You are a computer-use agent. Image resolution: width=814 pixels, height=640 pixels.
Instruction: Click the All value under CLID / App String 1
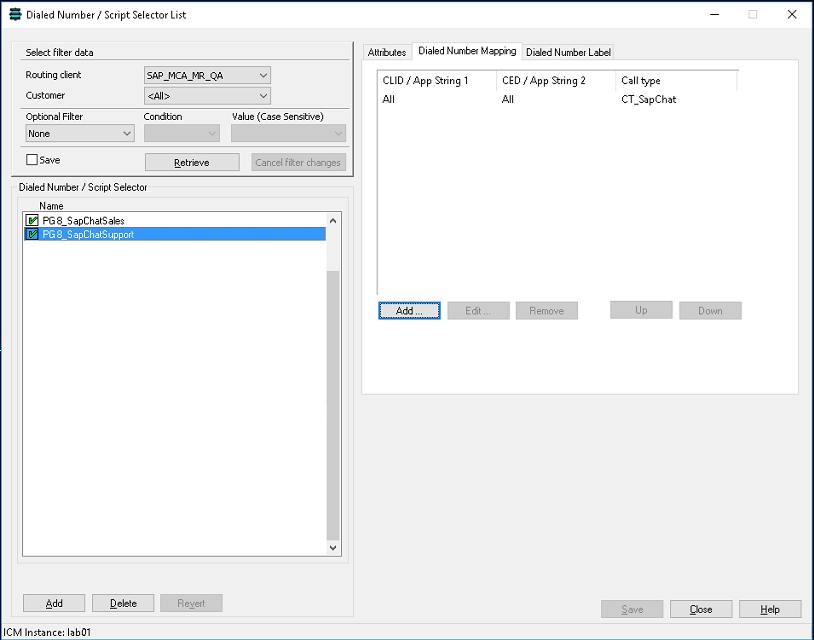388,99
